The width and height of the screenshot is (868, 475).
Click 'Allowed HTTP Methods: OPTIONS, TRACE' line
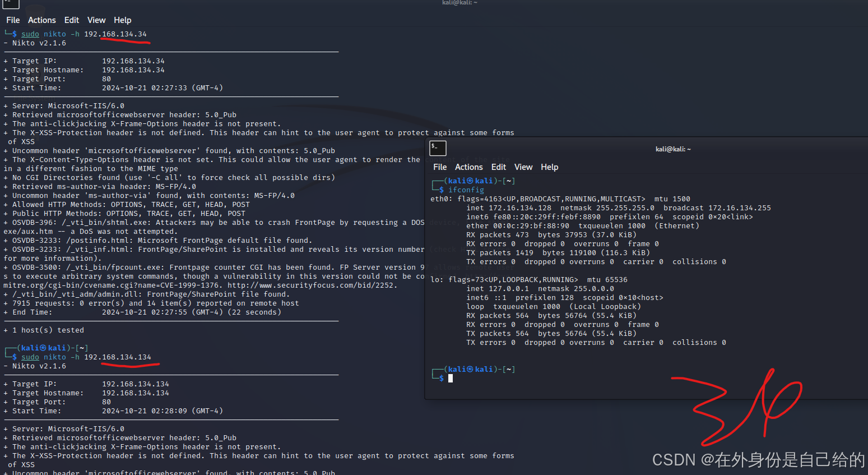pyautogui.click(x=127, y=205)
